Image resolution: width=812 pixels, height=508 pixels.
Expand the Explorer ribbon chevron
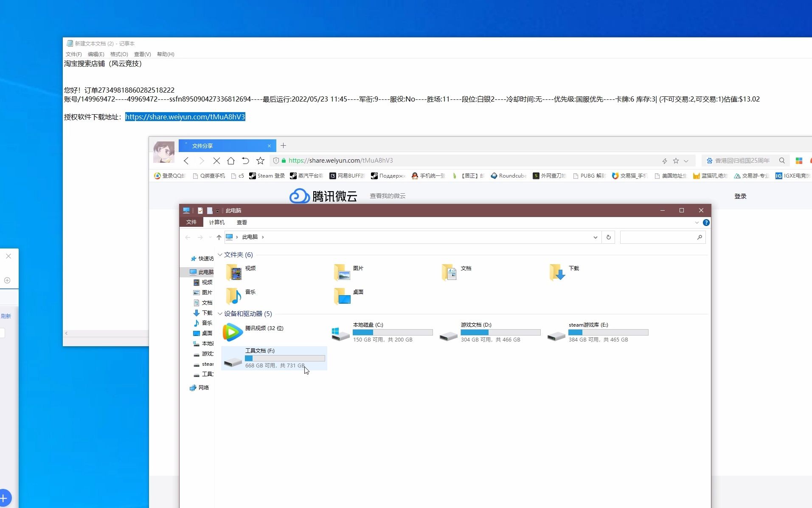pos(697,223)
